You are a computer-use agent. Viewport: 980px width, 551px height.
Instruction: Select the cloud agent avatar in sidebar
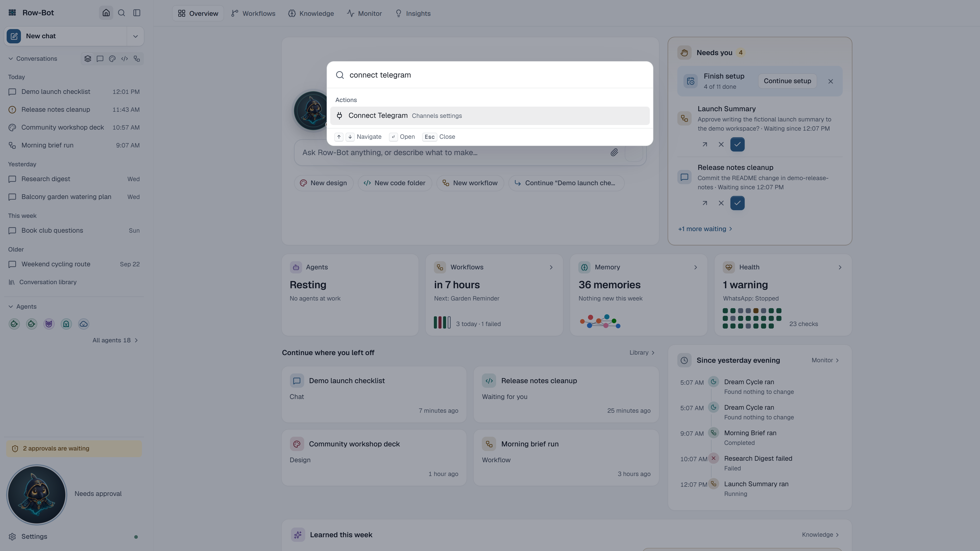point(84,324)
